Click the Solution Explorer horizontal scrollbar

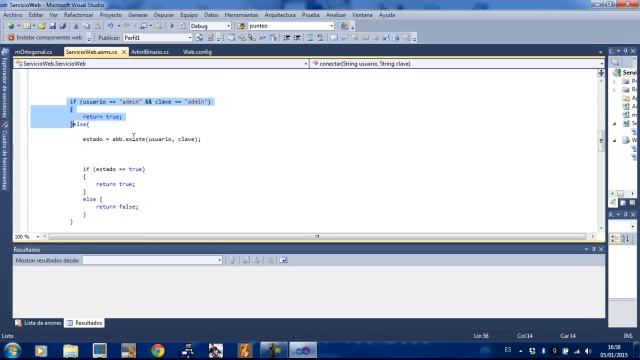pos(623,193)
